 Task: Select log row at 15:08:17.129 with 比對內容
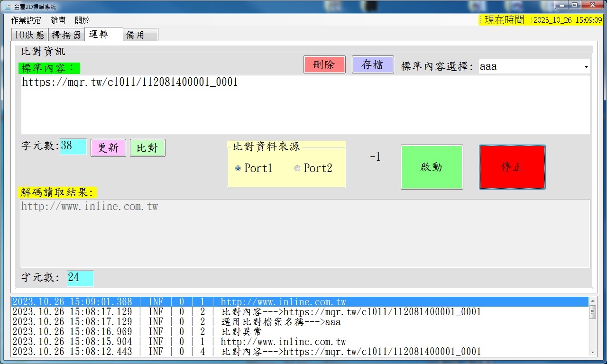tap(300, 312)
